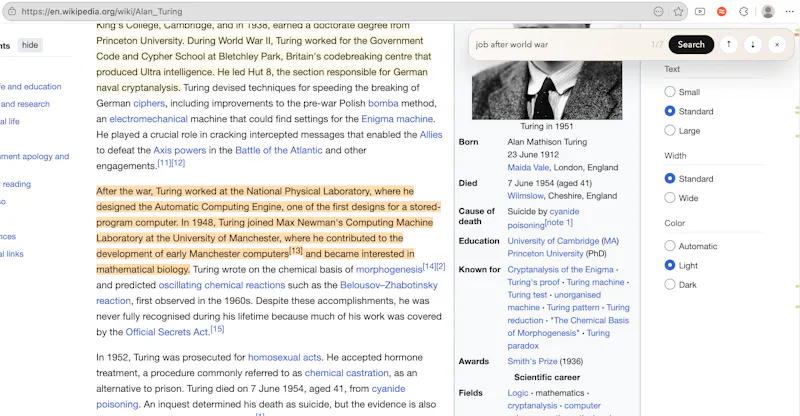Click the '1/7' match counter text
This screenshot has height=416, width=800.
pyautogui.click(x=657, y=44)
